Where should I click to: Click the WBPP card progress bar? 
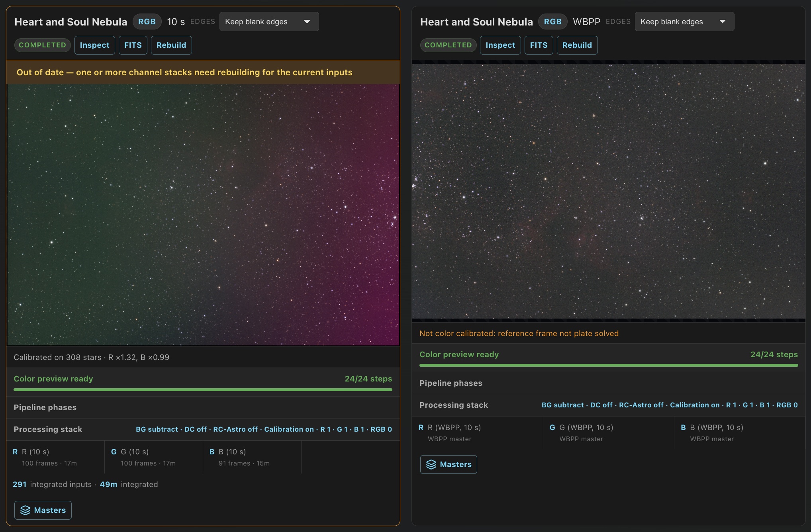(609, 365)
